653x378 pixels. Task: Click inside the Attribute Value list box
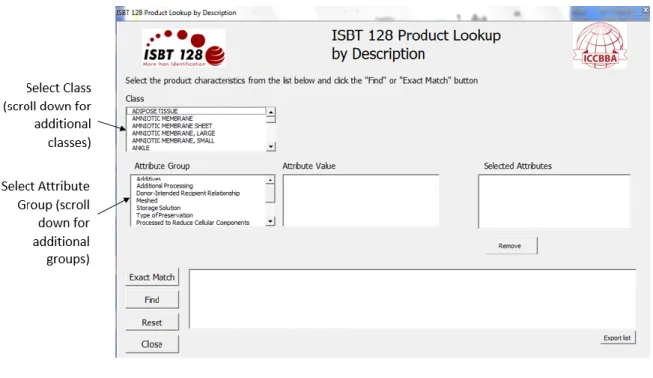click(361, 200)
